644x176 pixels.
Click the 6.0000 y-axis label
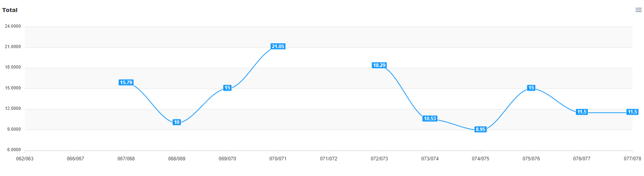(14, 150)
